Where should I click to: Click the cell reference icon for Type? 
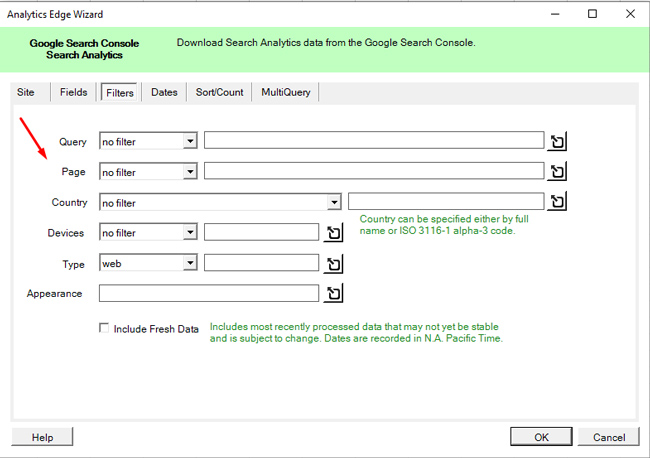click(x=333, y=264)
